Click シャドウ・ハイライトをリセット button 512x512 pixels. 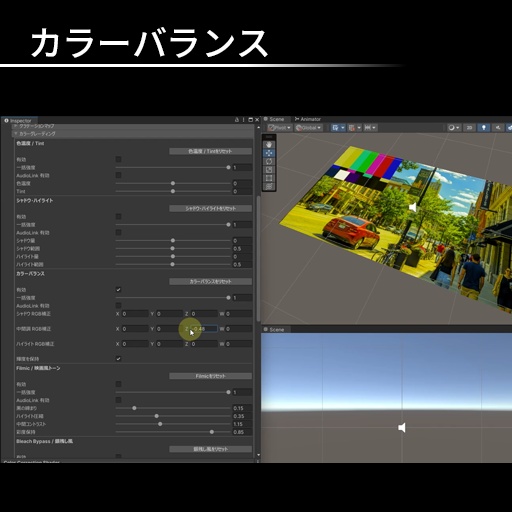tap(210, 209)
